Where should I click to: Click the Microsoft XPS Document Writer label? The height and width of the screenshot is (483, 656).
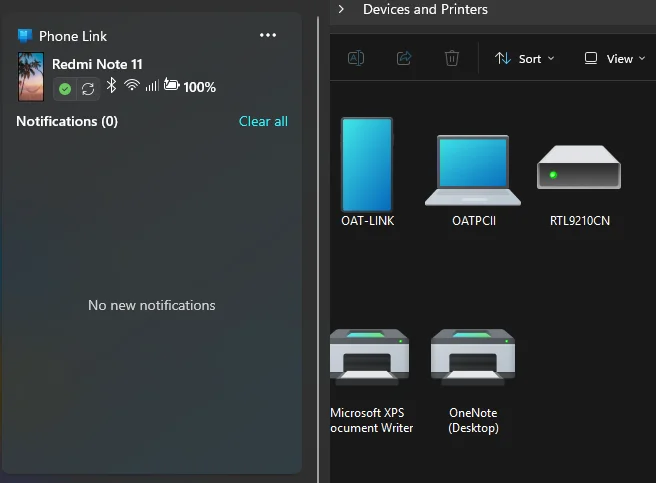[372, 420]
